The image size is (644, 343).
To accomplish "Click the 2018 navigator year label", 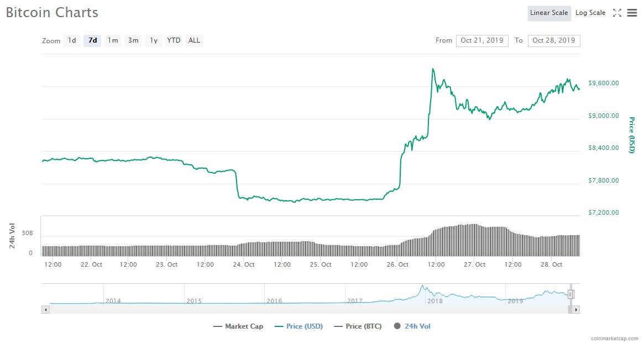I will click(x=435, y=301).
